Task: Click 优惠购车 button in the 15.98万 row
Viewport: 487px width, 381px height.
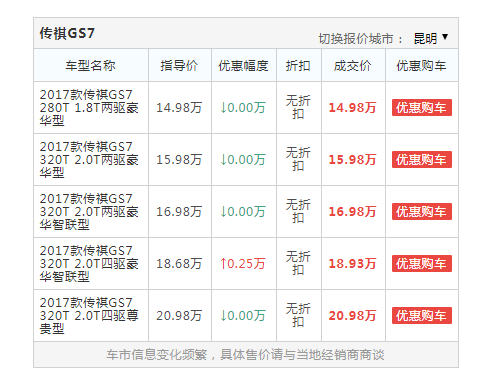Action: click(x=422, y=159)
